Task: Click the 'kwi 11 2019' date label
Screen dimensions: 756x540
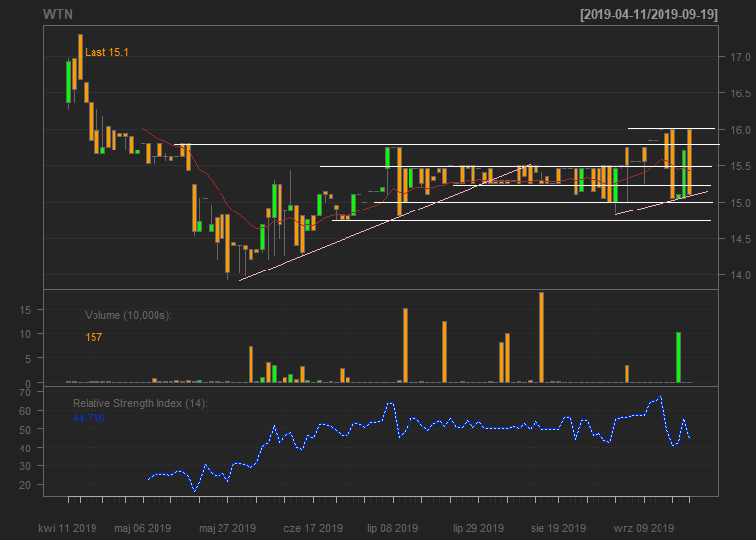Action: 68,528
